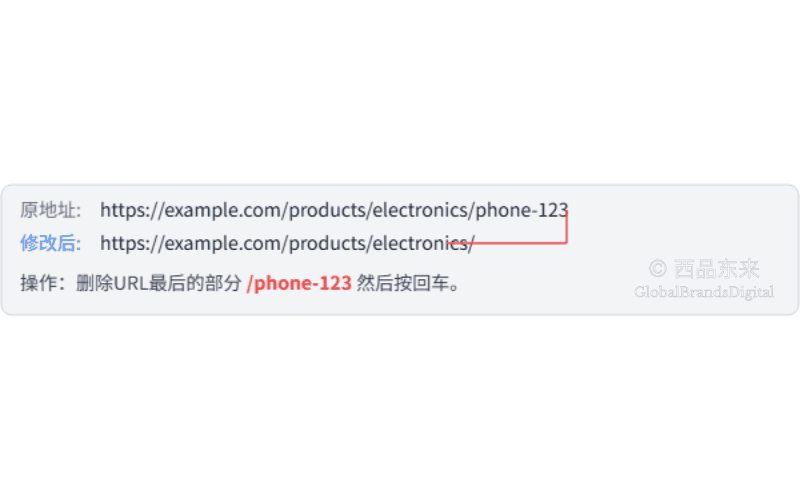
Task: Click the trailing slash of modified URL
Action: coord(471,243)
